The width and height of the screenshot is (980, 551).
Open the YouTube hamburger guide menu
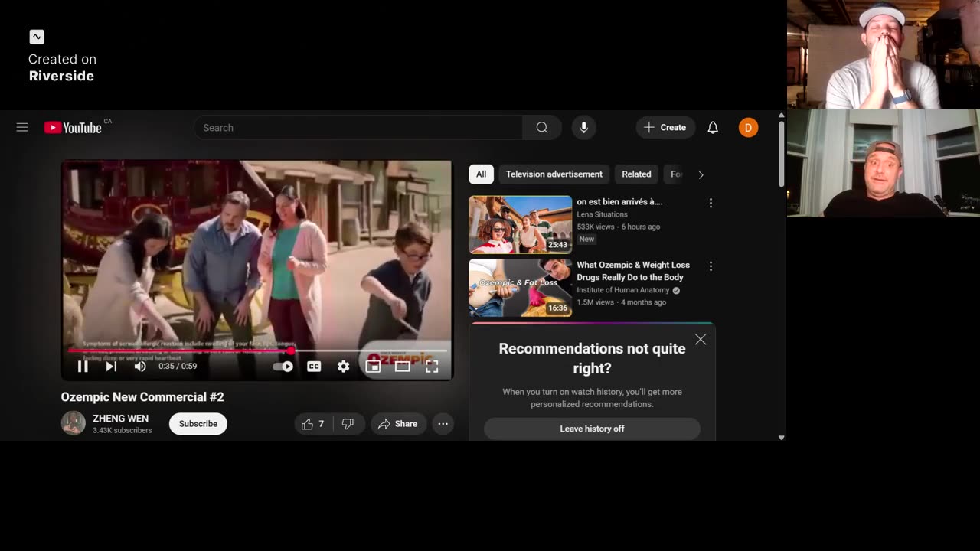click(x=22, y=128)
